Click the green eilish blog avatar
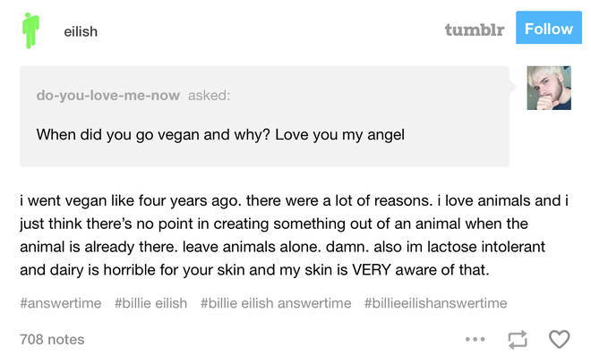The height and width of the screenshot is (364, 591). pos(32,30)
